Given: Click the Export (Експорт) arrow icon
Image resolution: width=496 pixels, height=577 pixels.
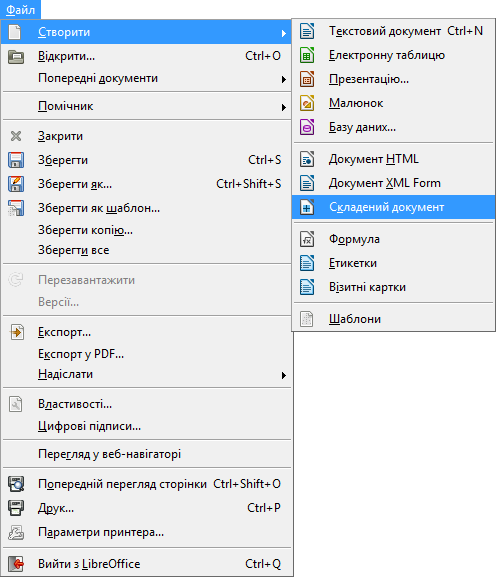Looking at the screenshot, I should pos(17,332).
